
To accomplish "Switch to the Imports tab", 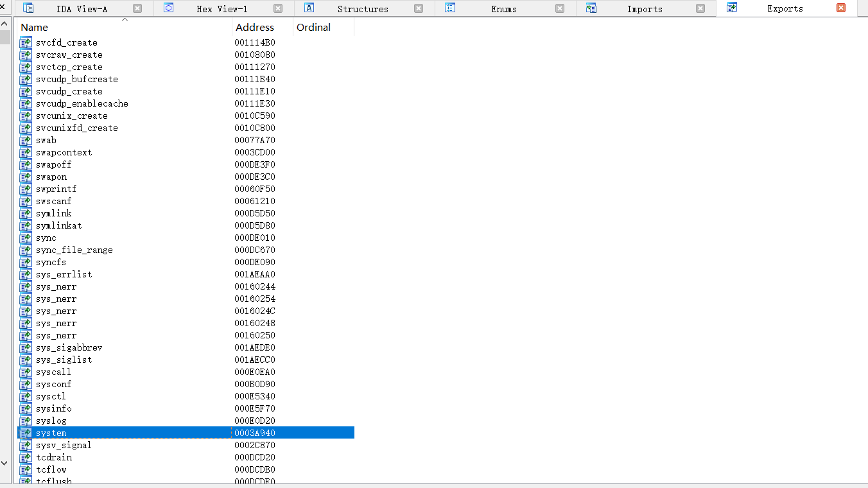I will [x=645, y=9].
